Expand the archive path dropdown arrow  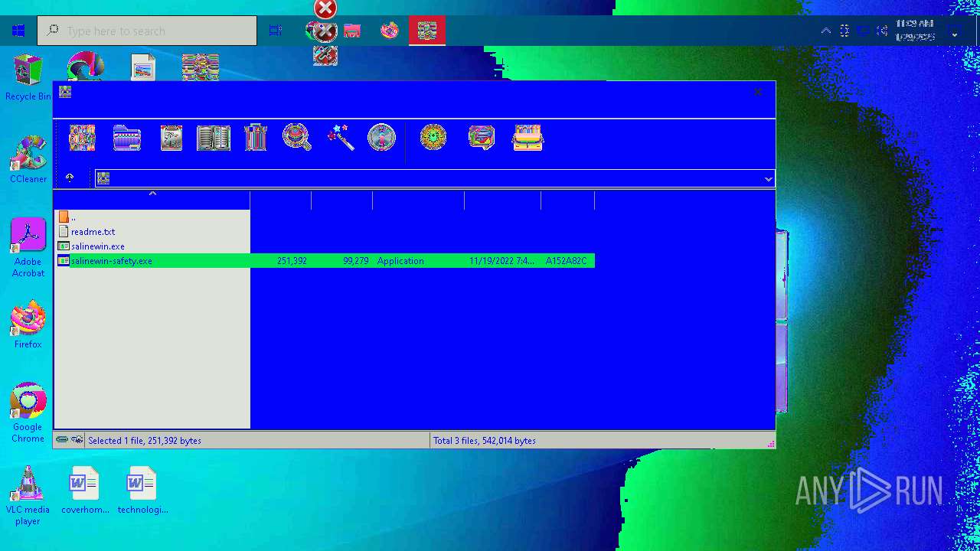click(768, 178)
